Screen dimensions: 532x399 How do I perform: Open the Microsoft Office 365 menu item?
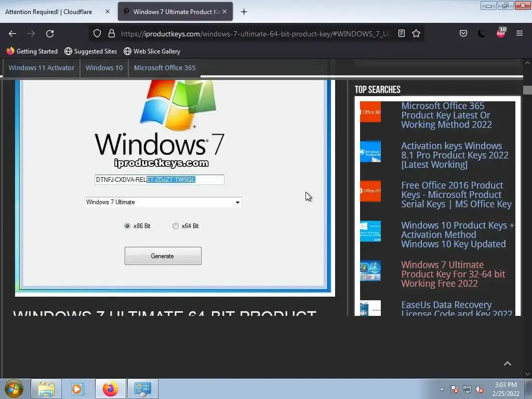[165, 68]
